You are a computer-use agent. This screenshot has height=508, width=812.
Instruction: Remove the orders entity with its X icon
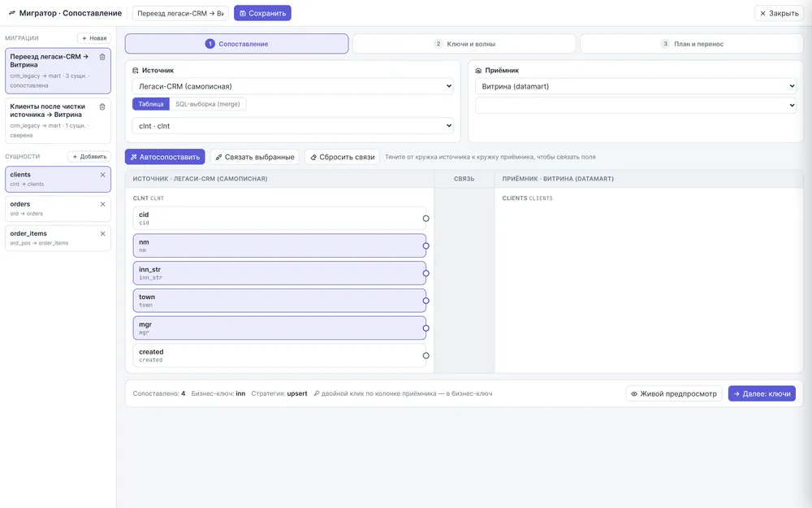tap(102, 204)
